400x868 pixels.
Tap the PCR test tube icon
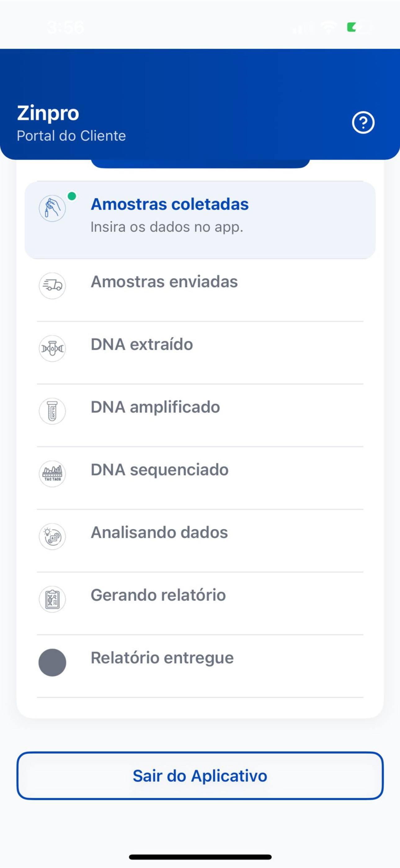[52, 411]
